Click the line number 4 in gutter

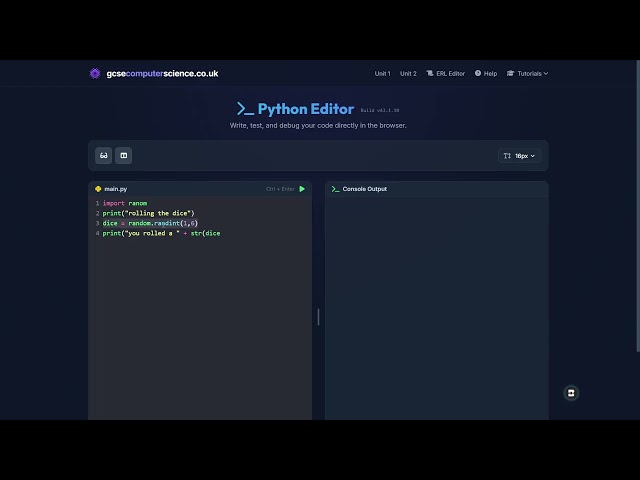(x=98, y=233)
